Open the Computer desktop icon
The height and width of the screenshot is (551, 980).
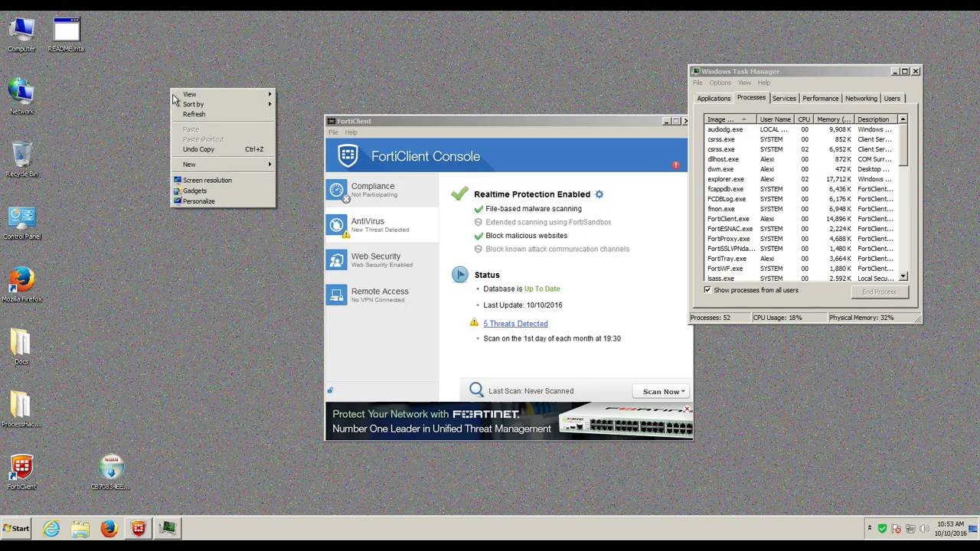click(x=21, y=34)
